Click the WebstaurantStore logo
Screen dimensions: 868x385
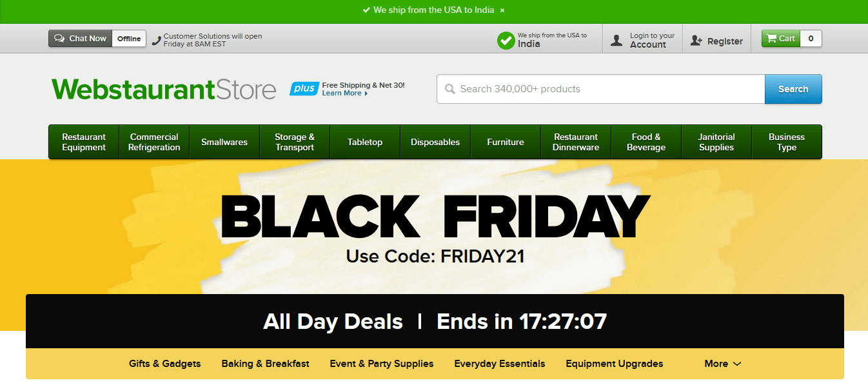tap(164, 89)
